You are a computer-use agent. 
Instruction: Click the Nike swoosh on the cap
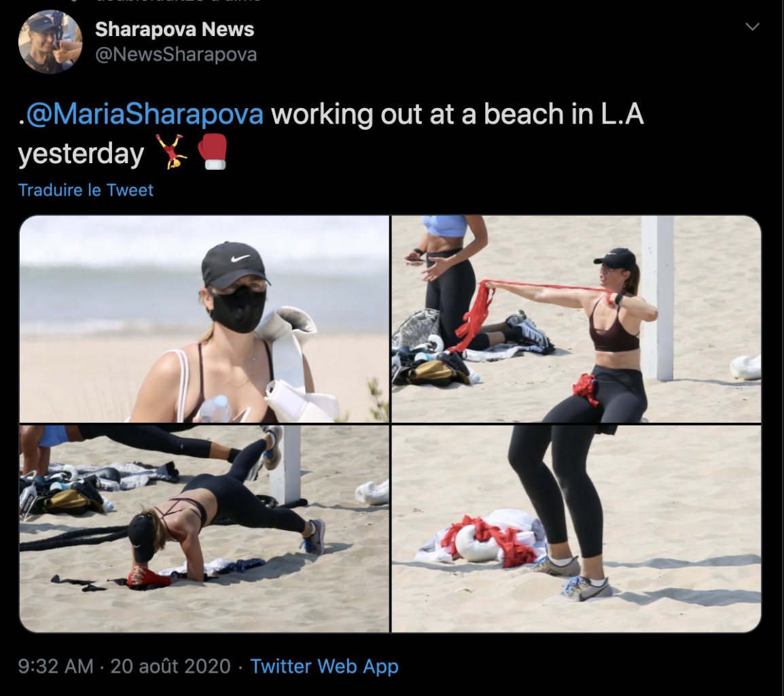pyautogui.click(x=241, y=258)
